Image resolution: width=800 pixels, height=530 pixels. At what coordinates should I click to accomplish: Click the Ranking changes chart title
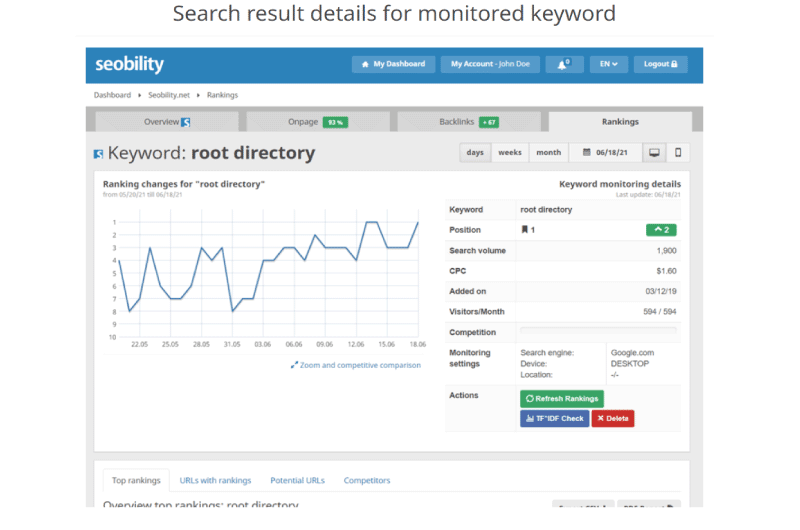(x=184, y=184)
